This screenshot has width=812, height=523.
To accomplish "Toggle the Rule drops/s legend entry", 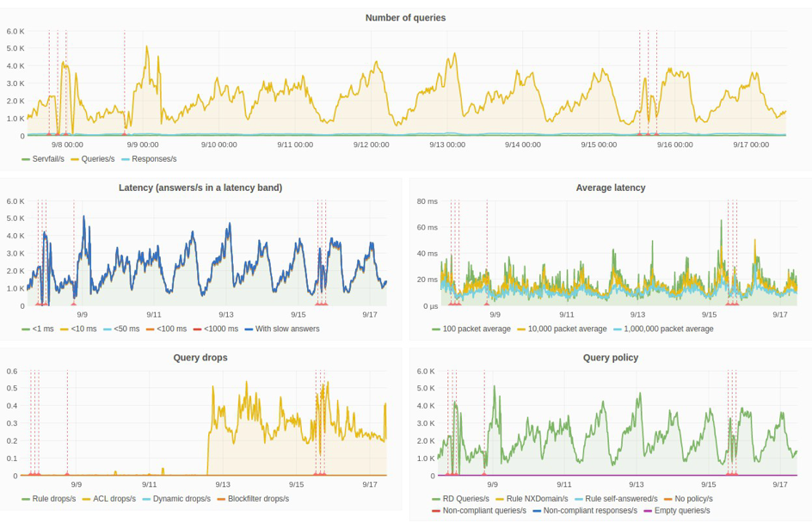I will [x=54, y=499].
